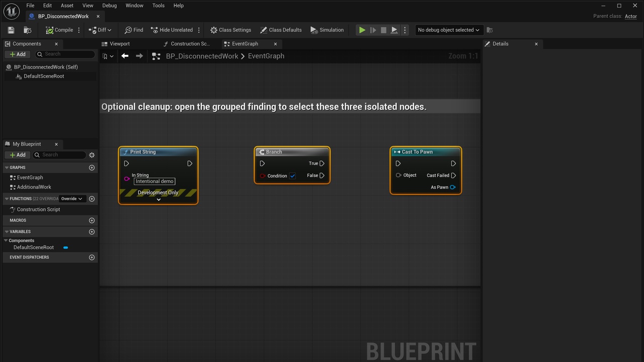
Task: Open the File menu
Action: (x=30, y=6)
